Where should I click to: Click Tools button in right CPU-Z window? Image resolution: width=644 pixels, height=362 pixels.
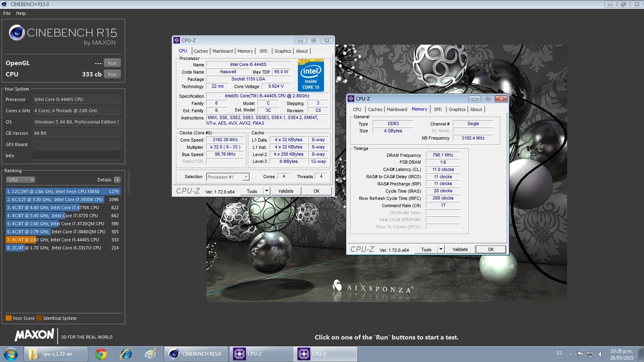[426, 250]
